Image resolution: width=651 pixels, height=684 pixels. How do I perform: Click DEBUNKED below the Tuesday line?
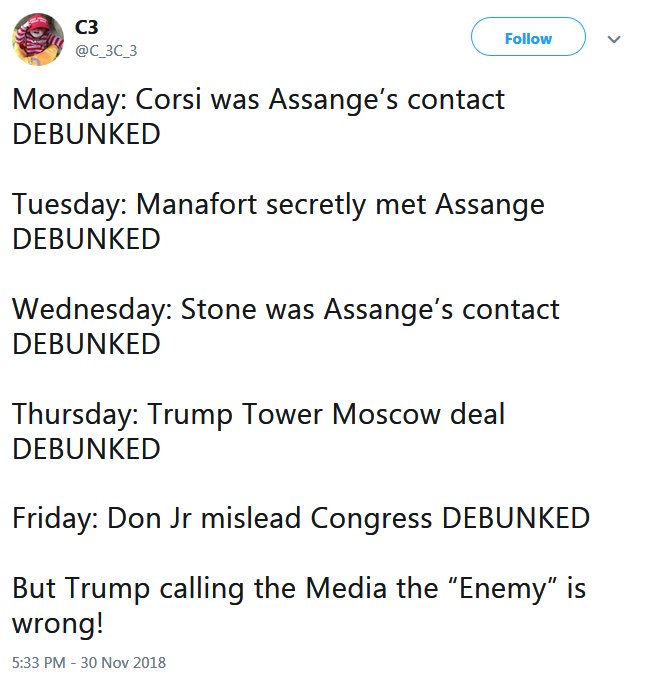coord(86,240)
